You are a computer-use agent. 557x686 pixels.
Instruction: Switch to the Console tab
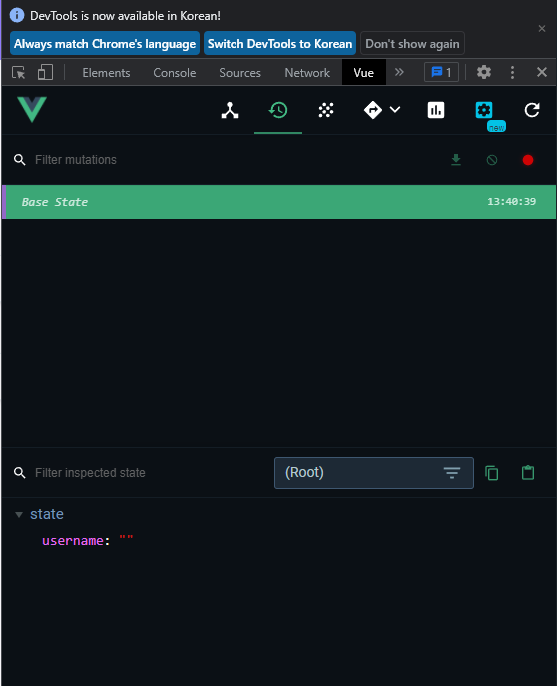(175, 73)
